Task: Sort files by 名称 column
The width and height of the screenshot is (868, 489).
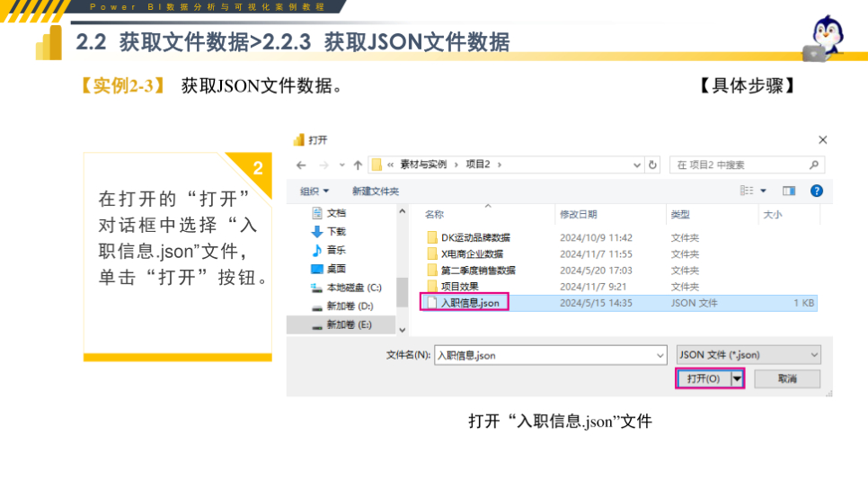Action: (x=435, y=214)
